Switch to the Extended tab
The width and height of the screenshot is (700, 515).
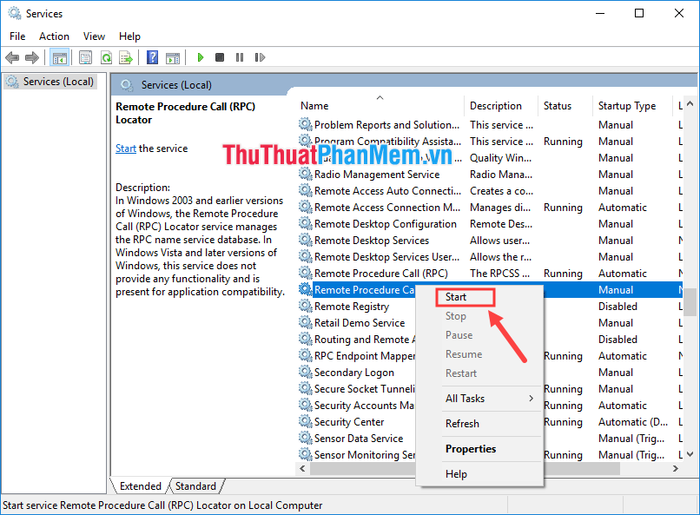click(x=141, y=487)
